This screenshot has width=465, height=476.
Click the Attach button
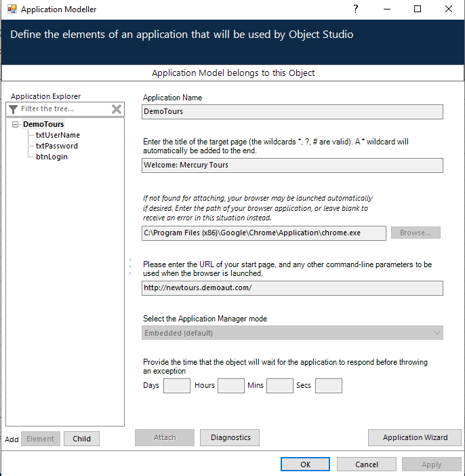(x=165, y=437)
